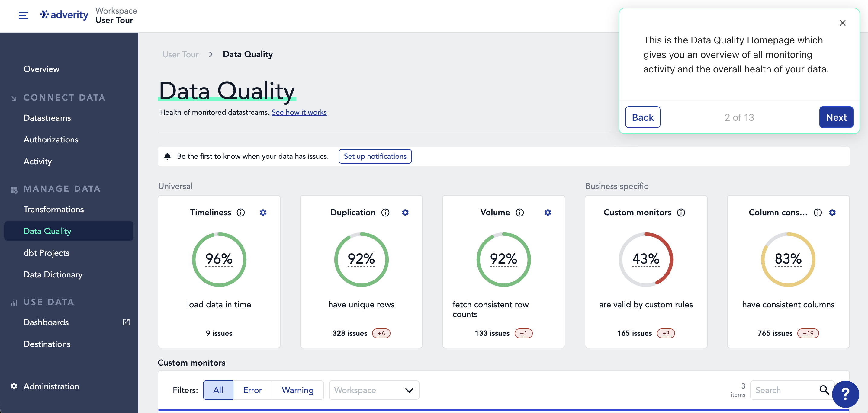The width and height of the screenshot is (868, 413).
Task: Open the Workspace filter dropdown
Action: pos(374,390)
